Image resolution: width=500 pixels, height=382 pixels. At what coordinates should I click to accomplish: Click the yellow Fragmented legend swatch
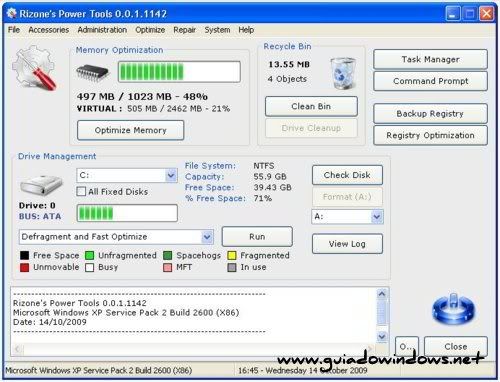(x=232, y=256)
